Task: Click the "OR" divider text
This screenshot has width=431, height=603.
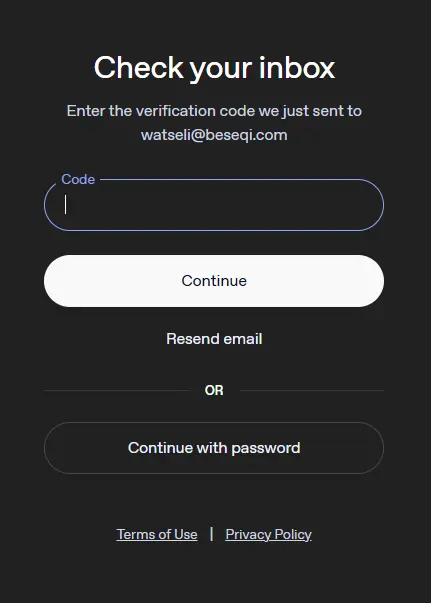Action: pos(214,390)
